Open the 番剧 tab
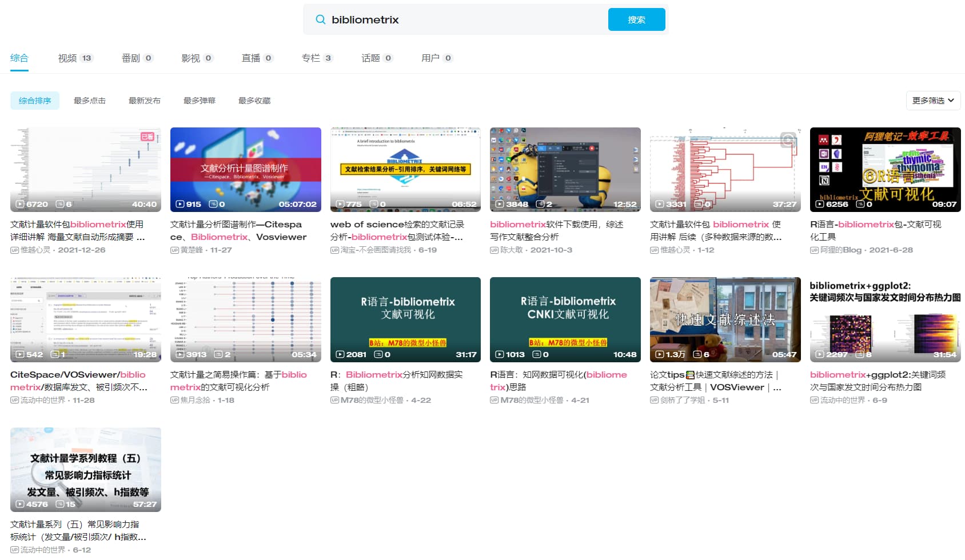Screen dimensions: 965x560 coord(137,58)
